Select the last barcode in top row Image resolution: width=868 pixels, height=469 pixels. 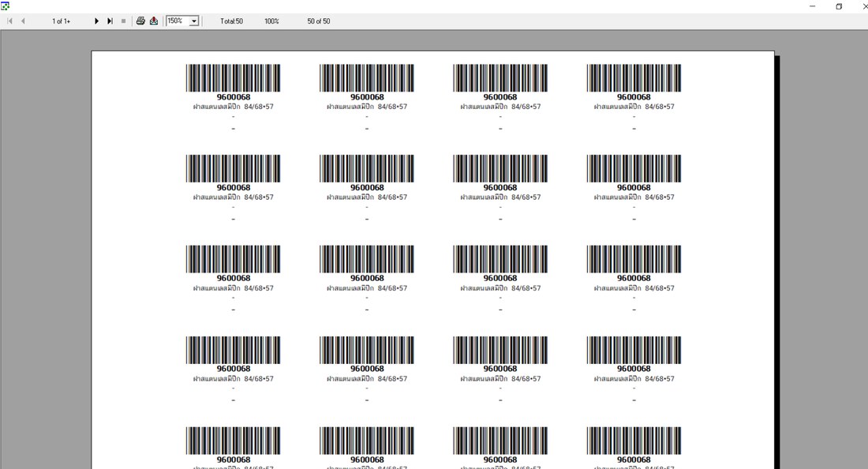tap(634, 77)
